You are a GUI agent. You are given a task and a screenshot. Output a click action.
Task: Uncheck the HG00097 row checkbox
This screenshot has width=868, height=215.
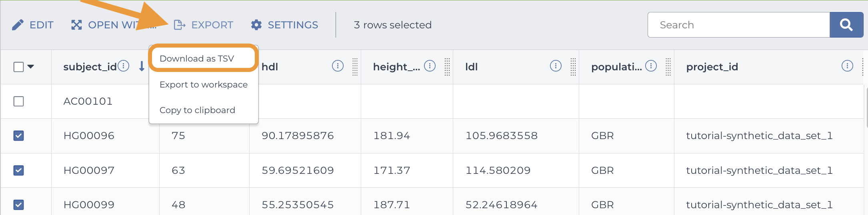[x=19, y=170]
